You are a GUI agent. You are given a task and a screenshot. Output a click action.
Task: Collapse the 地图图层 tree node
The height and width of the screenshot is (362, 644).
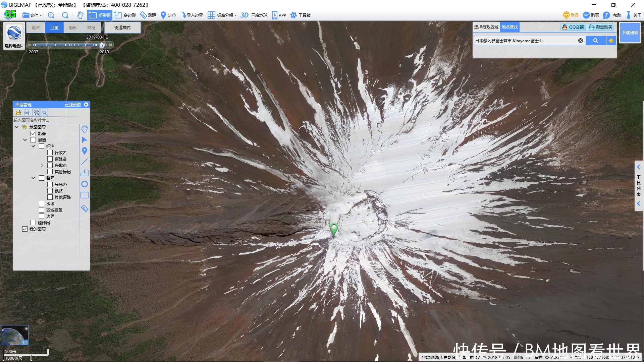[x=16, y=127]
